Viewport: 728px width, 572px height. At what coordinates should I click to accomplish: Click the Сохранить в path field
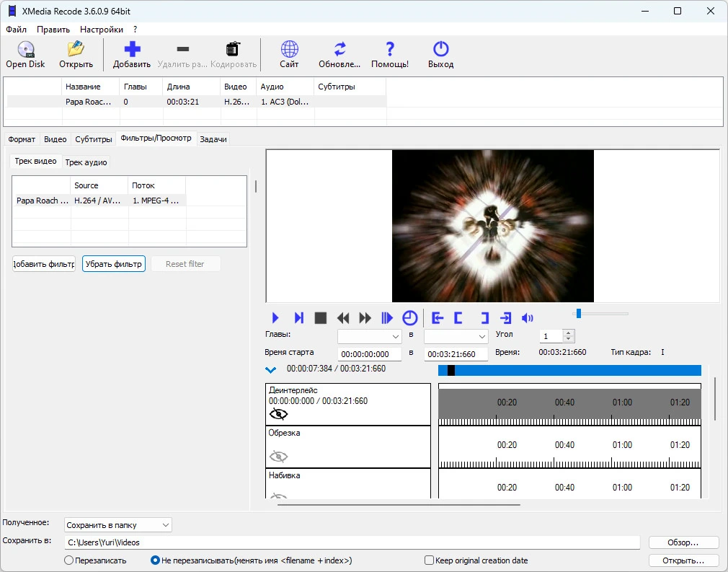click(352, 542)
